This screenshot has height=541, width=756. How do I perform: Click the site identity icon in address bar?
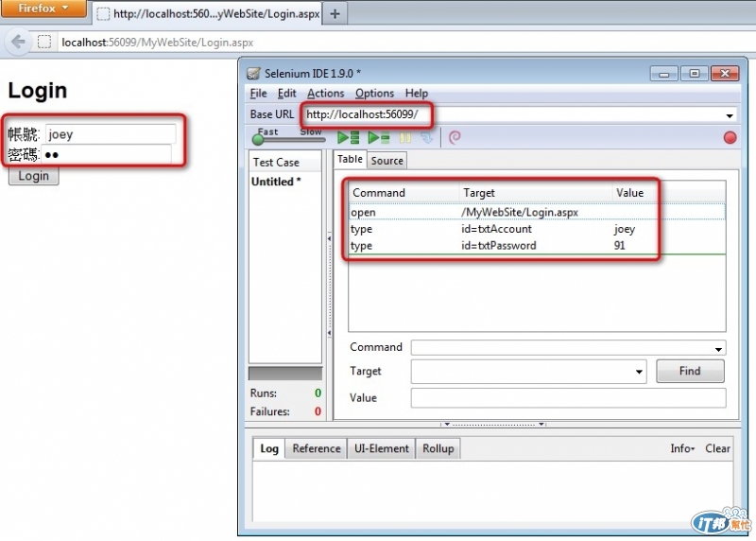pos(44,42)
